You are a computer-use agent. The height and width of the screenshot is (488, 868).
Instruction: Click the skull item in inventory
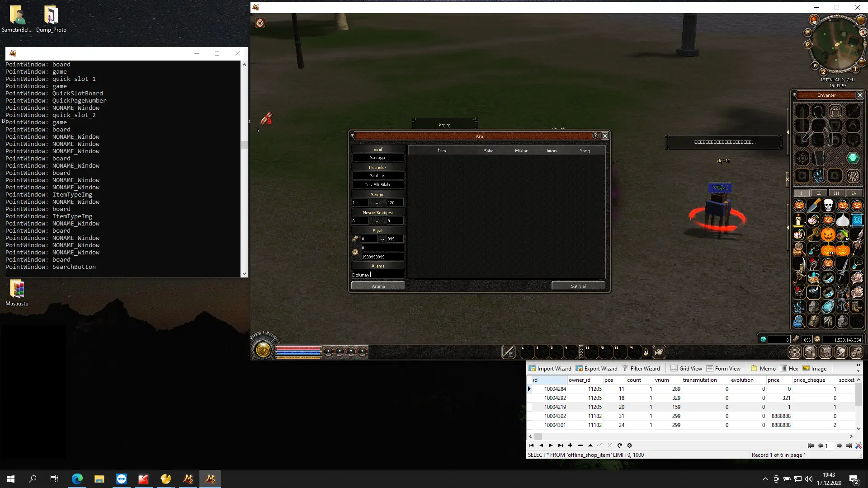tap(828, 206)
